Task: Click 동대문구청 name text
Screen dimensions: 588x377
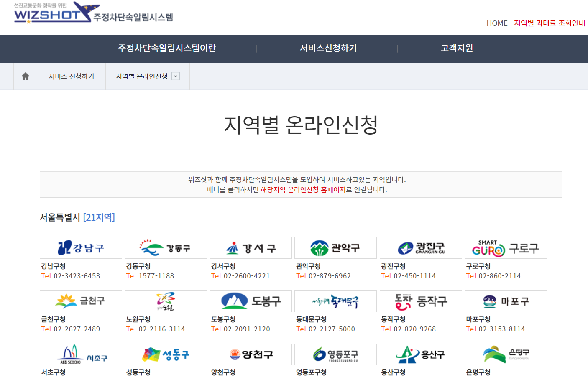Action: coord(311,319)
